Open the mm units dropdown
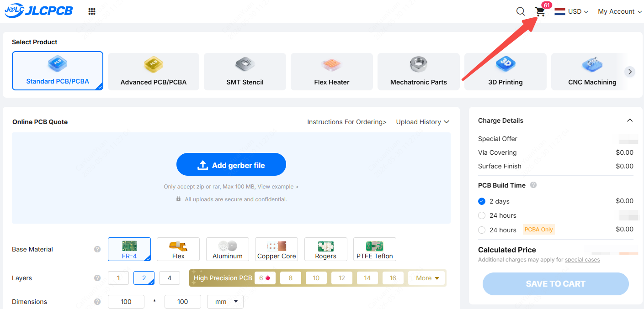644x309 pixels. click(225, 302)
